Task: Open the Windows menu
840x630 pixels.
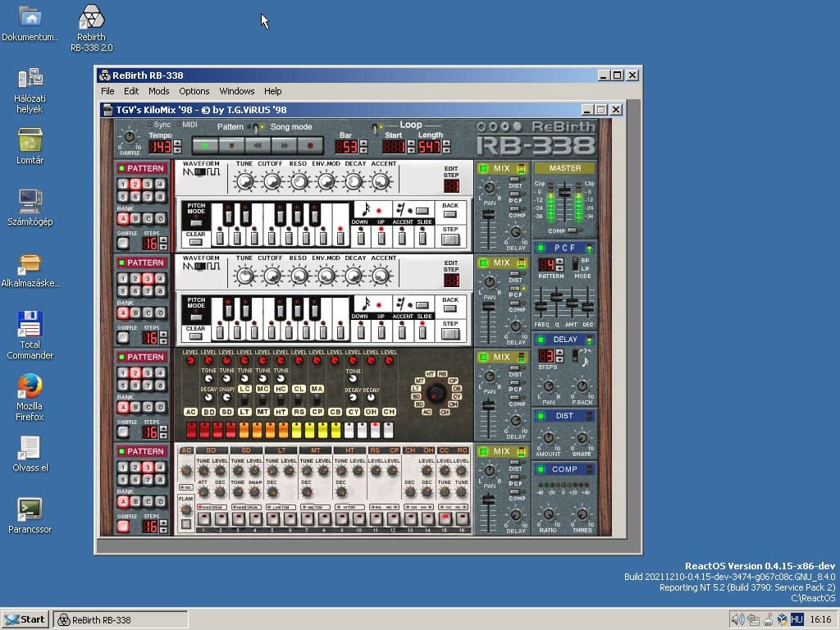Action: point(237,91)
